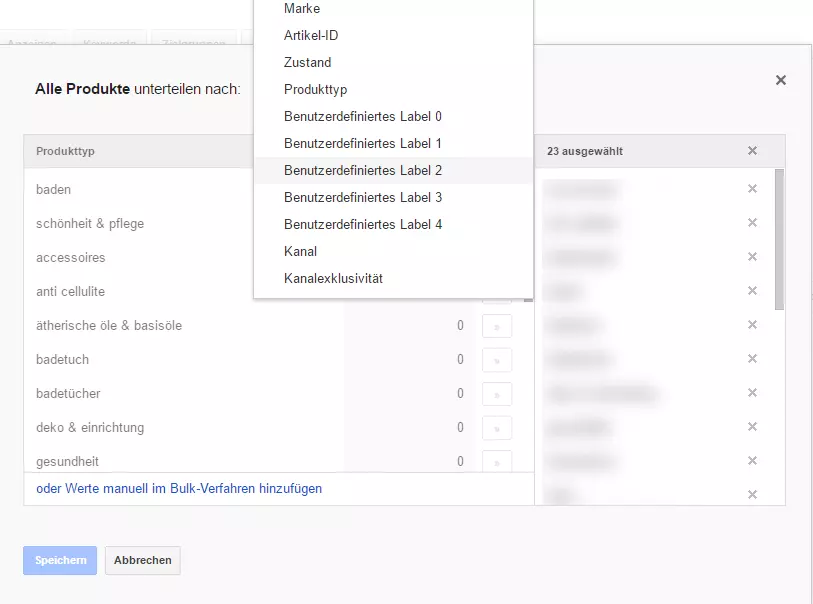Remove the first selected value with its X

click(752, 189)
